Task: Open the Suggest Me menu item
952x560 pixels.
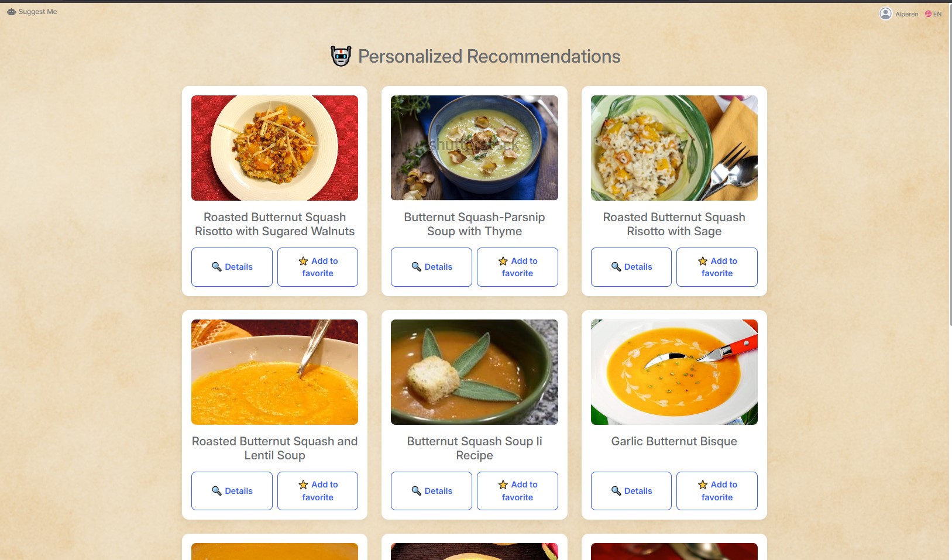Action: pyautogui.click(x=37, y=12)
